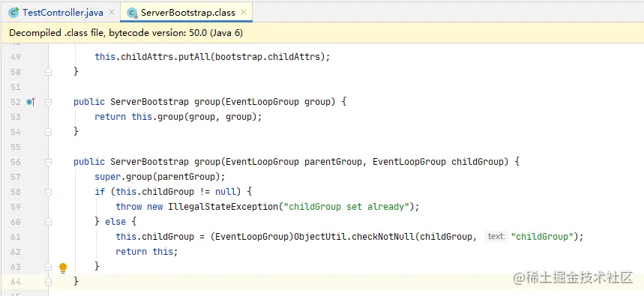Screen dimensions: 644x296
Task: Open the yellow lightbulb quick-fix on line 63
Action: [63, 268]
